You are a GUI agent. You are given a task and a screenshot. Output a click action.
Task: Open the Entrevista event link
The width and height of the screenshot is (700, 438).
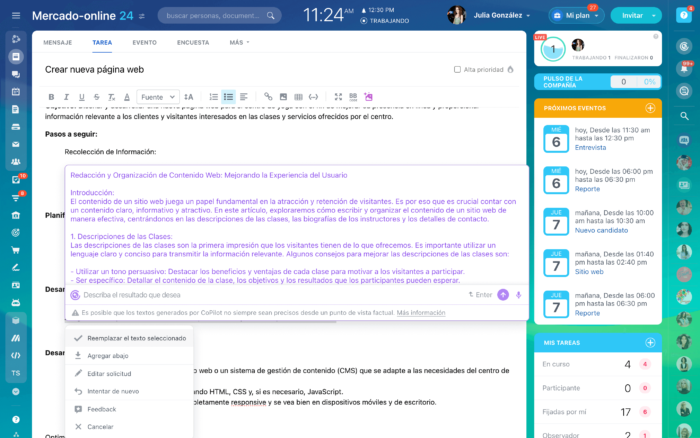[x=590, y=148]
